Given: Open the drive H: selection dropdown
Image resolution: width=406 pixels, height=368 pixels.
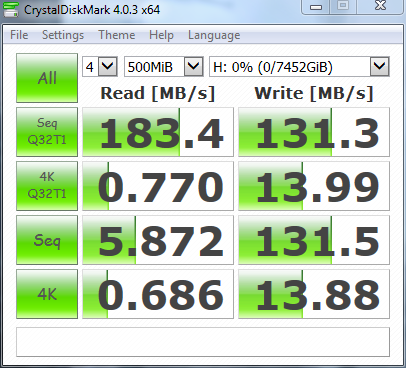Looking at the screenshot, I should coord(299,67).
